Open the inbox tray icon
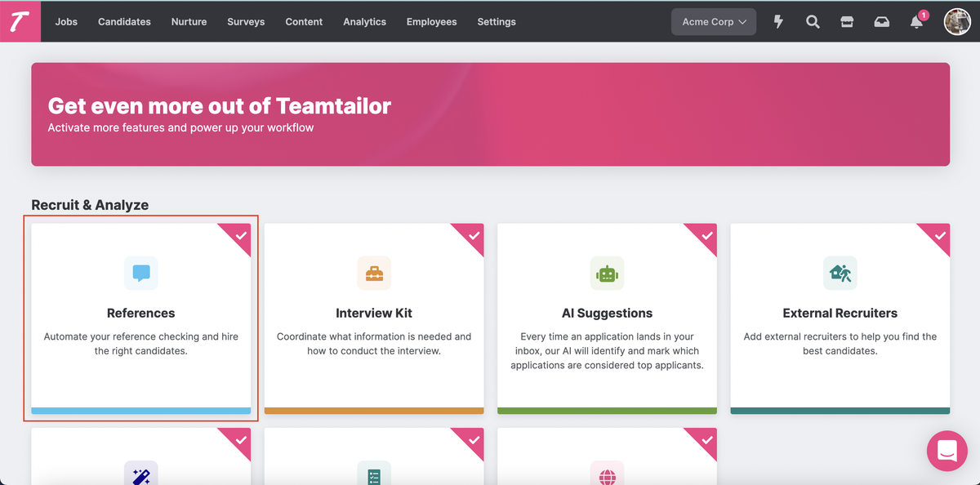980x485 pixels. 882,22
